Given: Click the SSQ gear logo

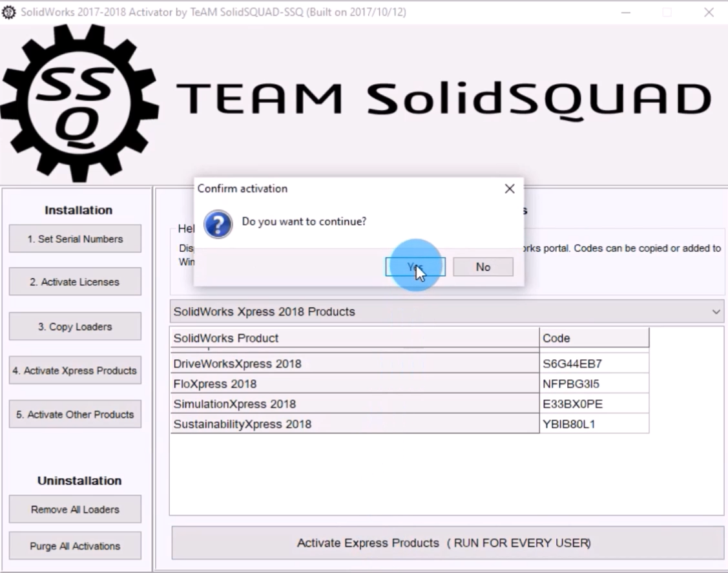Looking at the screenshot, I should coord(78,103).
